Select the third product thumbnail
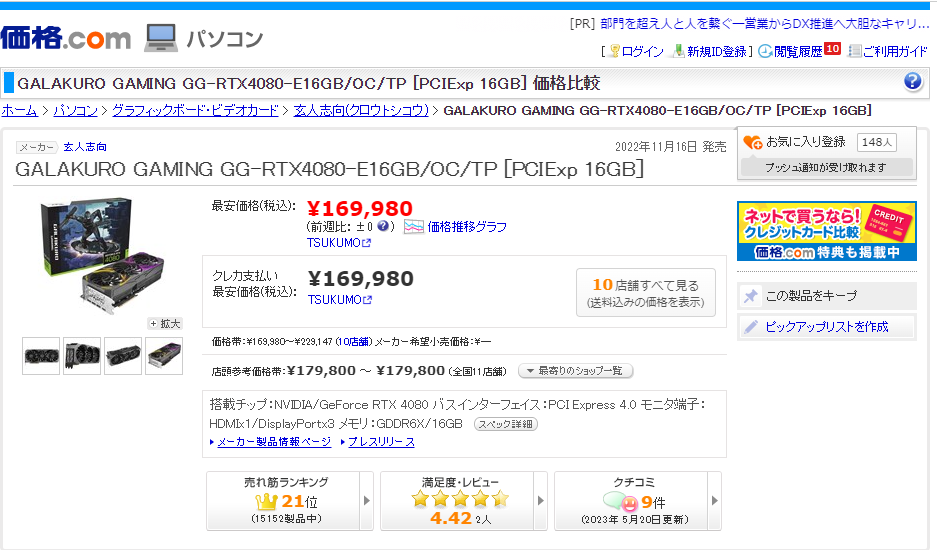Viewport: 937px width, 550px height. coord(123,356)
